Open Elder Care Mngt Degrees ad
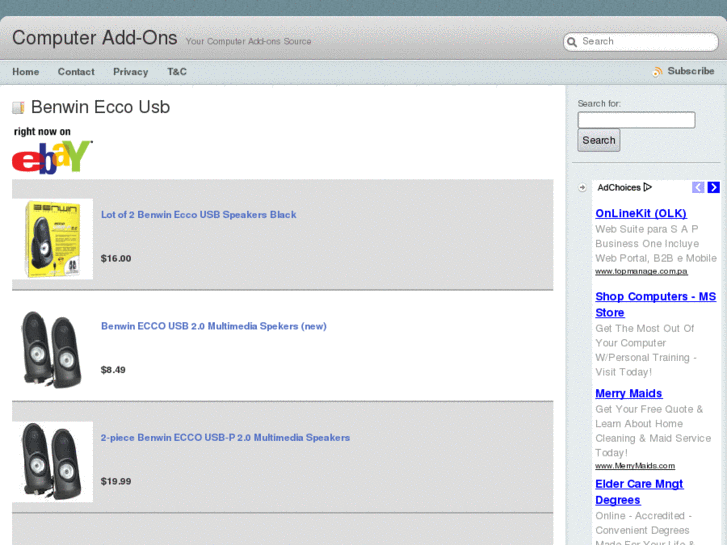 tap(639, 492)
